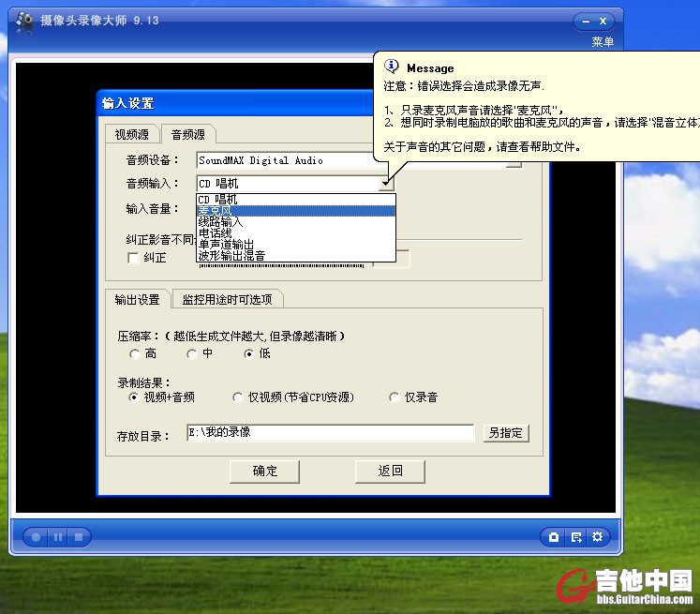Click the dotted volume slider track below the list
Screen dimensions: 700x614
pos(281,265)
